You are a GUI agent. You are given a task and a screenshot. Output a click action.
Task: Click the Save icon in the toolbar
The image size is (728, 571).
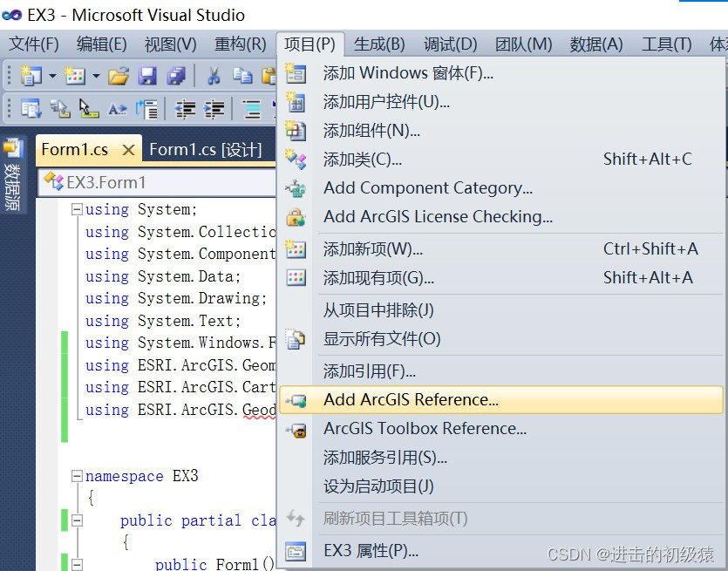click(147, 77)
